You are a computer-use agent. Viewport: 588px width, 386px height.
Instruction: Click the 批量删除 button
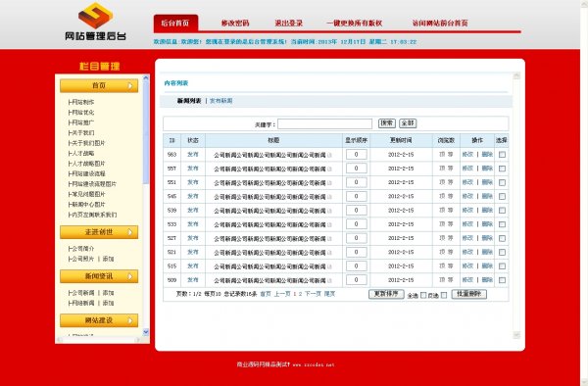coord(469,294)
